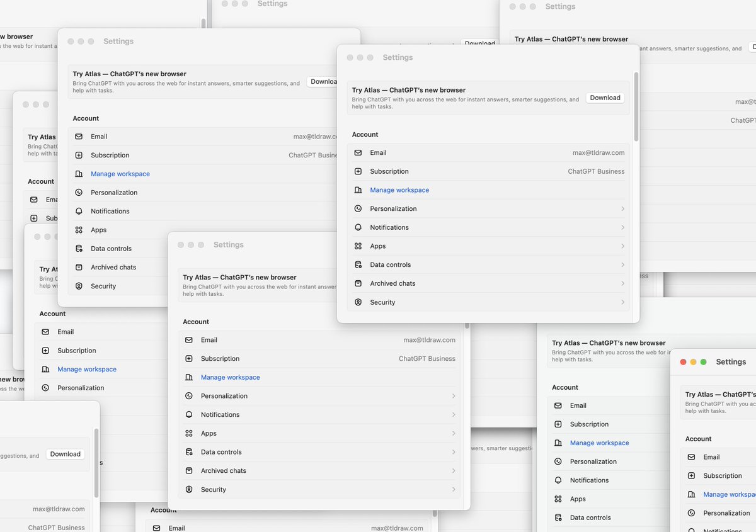
Task: Click Subscription icon in left window under Security list
Action: click(45, 351)
